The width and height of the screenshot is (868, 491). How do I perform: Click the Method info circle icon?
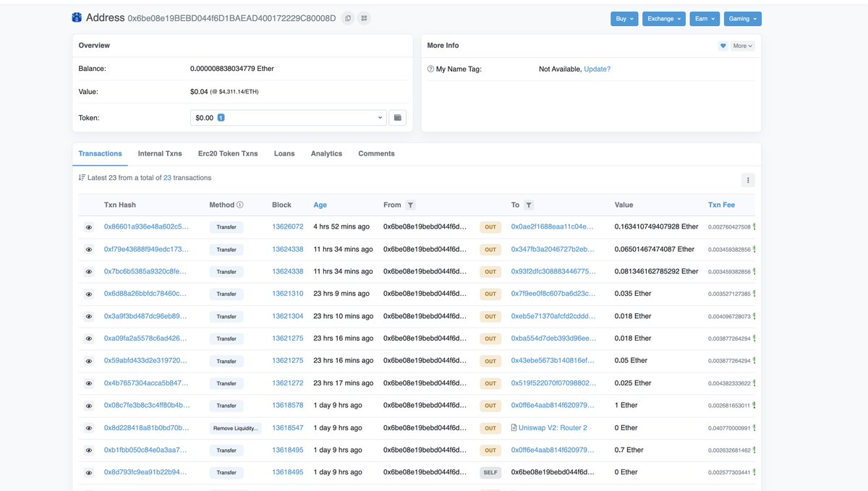tap(240, 205)
